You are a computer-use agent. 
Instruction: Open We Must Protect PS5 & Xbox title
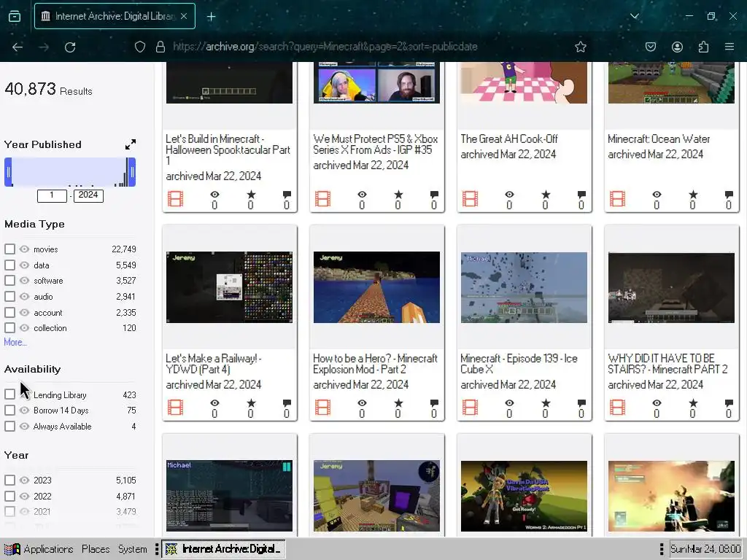point(376,144)
